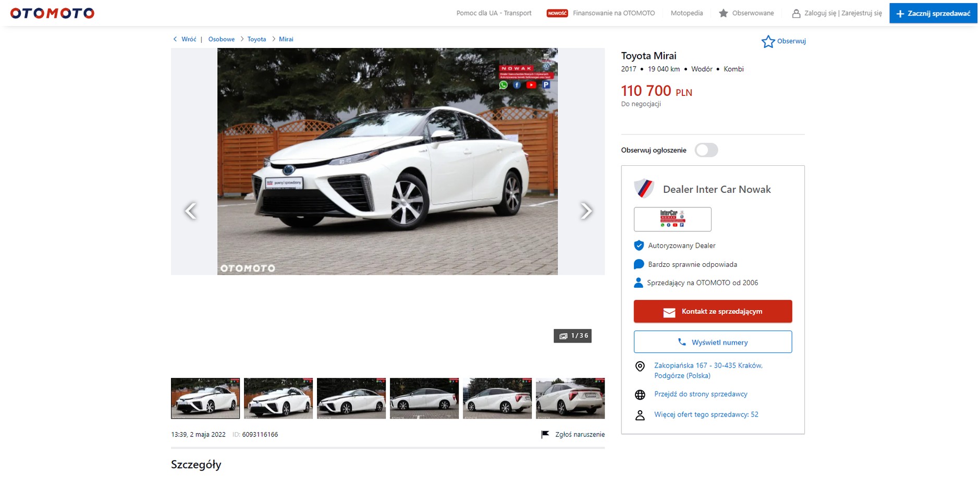The width and height of the screenshot is (980, 478).
Task: Click the Autoryzowany Dealer check badge
Action: click(x=639, y=246)
